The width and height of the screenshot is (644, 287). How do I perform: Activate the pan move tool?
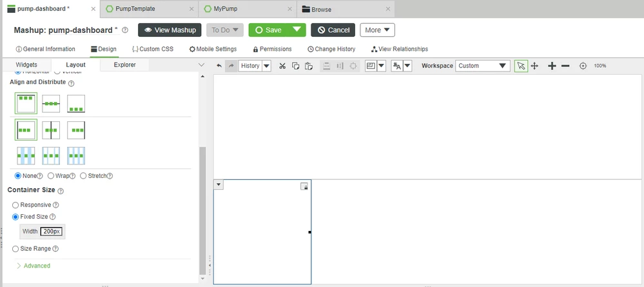[x=534, y=66]
